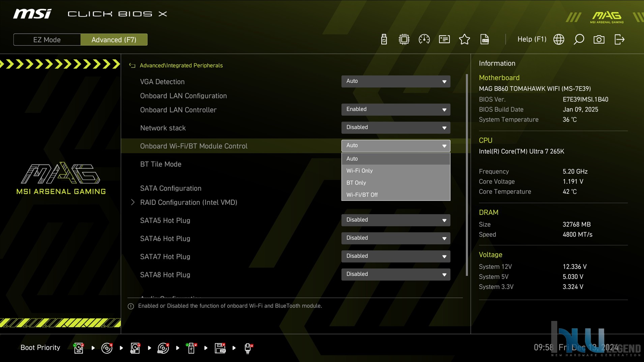This screenshot has height=362, width=644.
Task: Open the Onboard LAN Controller dropdown
Action: 396,110
